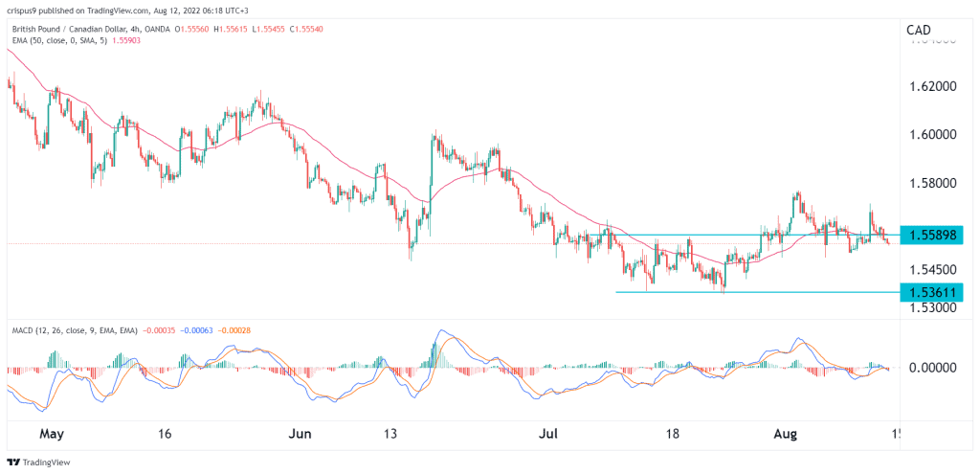Click the OANDA data source label
Image resolution: width=980 pixels, height=474 pixels.
158,30
